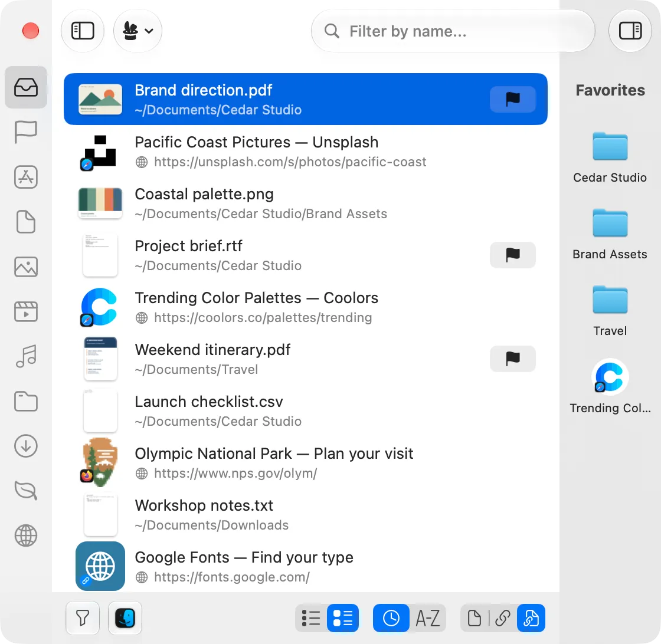Open the Inbox category in sidebar
This screenshot has width=661, height=644.
click(26, 87)
